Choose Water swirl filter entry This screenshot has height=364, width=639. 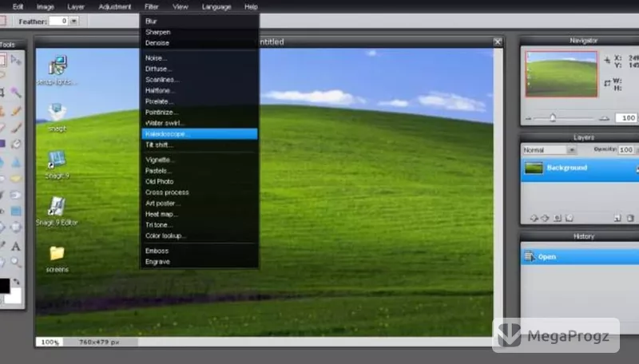point(200,124)
